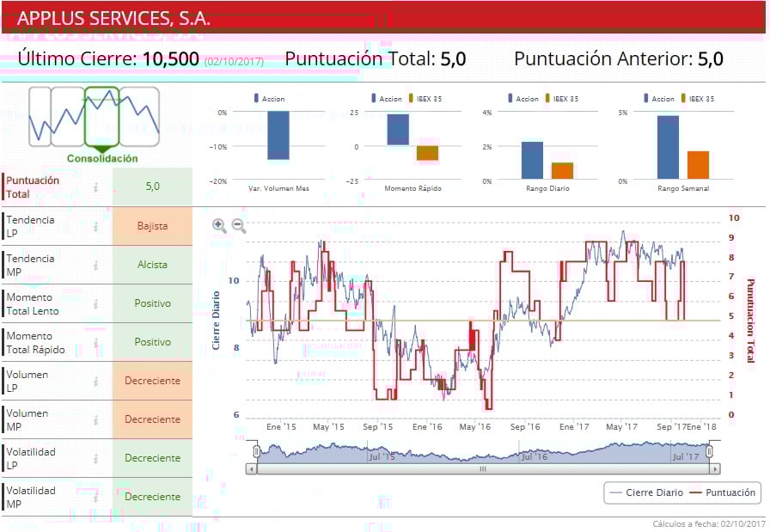Zoom out of chart with magnifier minus
Image resolution: width=776 pixels, height=532 pixels.
click(239, 225)
